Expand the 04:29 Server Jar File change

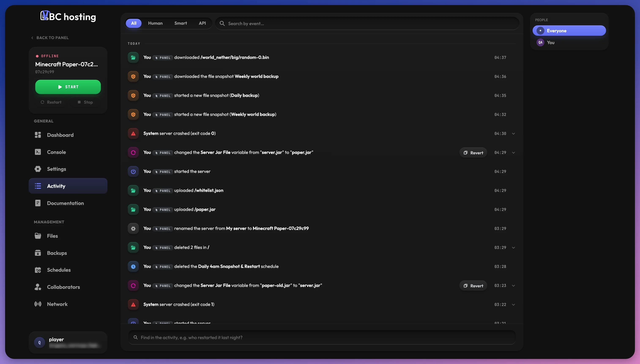tap(513, 152)
